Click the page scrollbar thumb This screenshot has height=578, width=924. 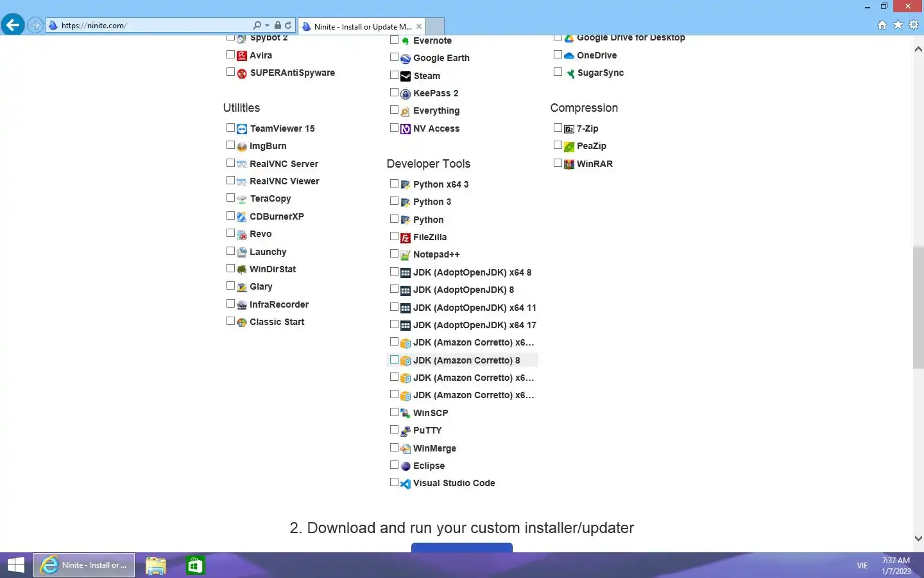(x=918, y=307)
